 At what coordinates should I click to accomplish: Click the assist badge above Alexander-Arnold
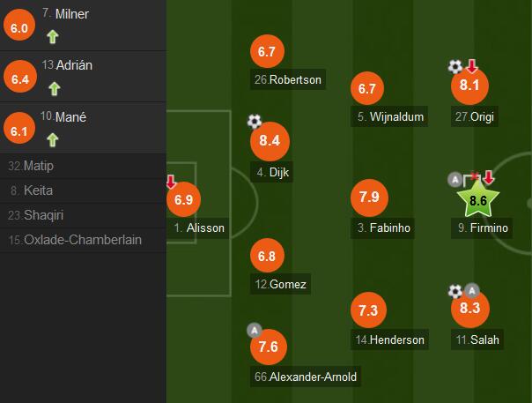pyautogui.click(x=255, y=331)
